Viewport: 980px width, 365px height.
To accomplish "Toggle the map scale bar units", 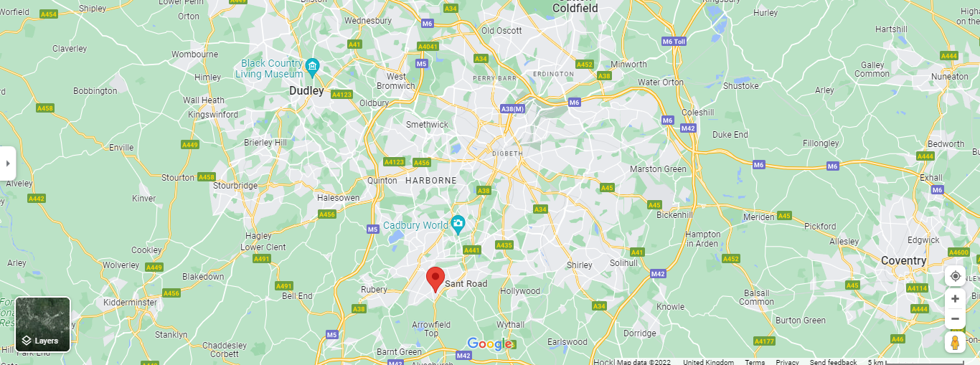I will (915, 361).
